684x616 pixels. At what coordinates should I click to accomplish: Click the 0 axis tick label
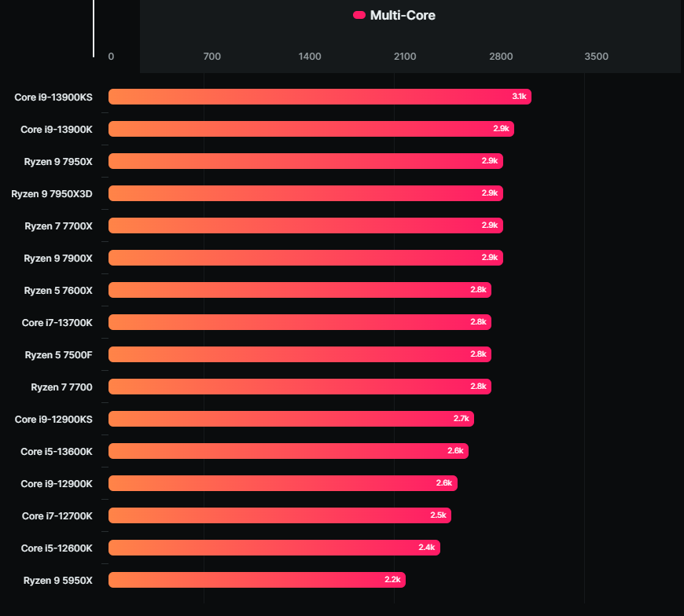point(111,57)
